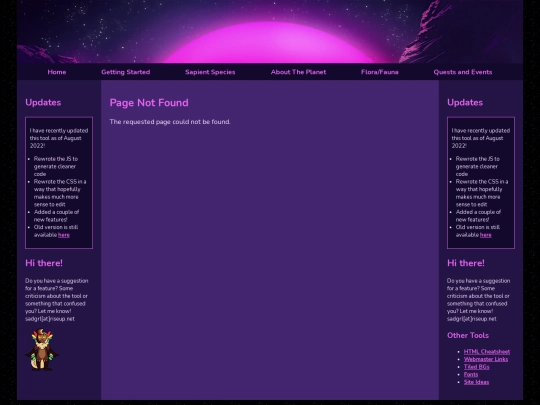Click 'The requested page could not be found.' text
540x405 pixels.
tap(170, 122)
